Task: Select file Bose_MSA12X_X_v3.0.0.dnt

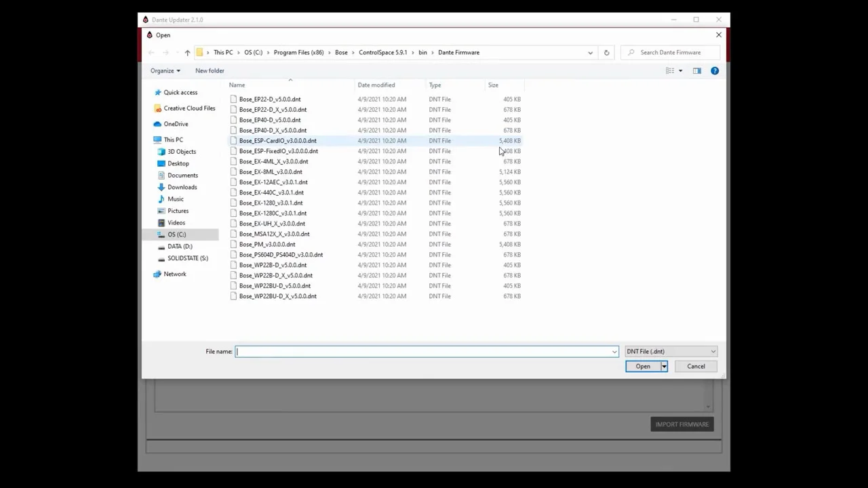Action: (x=274, y=234)
